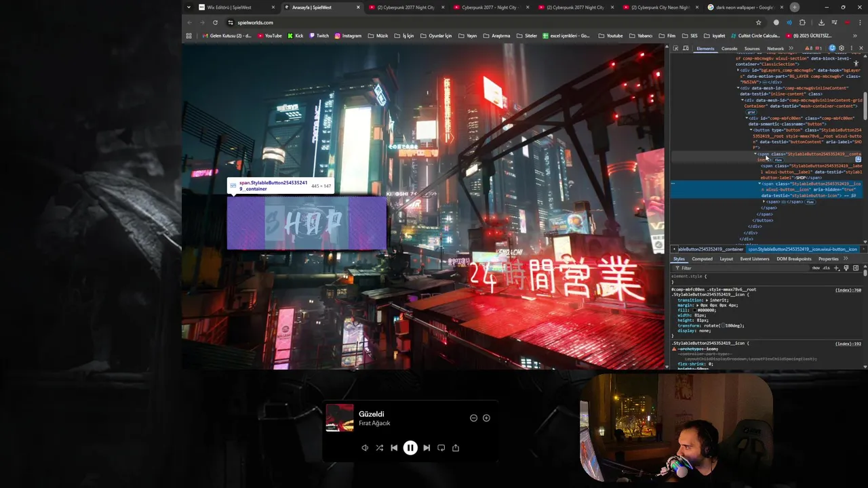Show more DevTools main tabs
The height and width of the screenshot is (488, 868).
click(x=791, y=48)
